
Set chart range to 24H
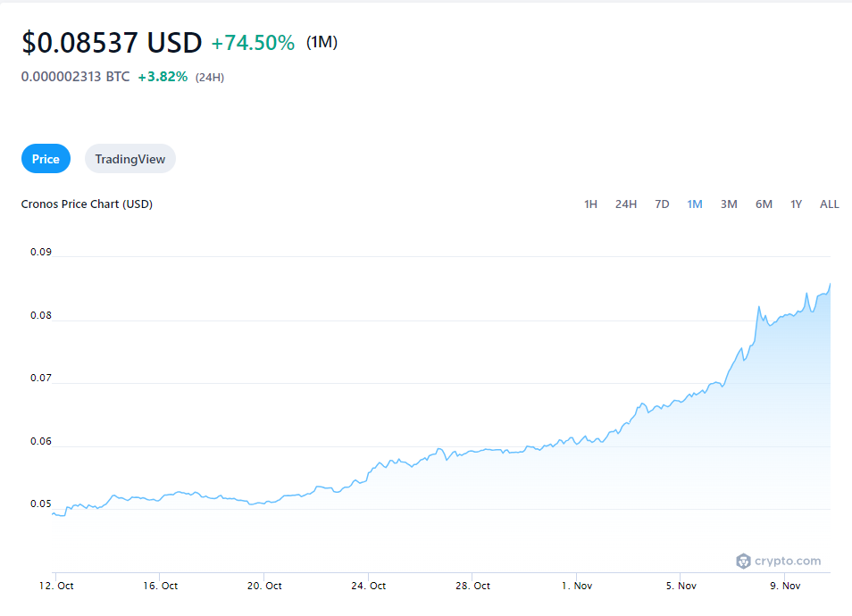626,204
